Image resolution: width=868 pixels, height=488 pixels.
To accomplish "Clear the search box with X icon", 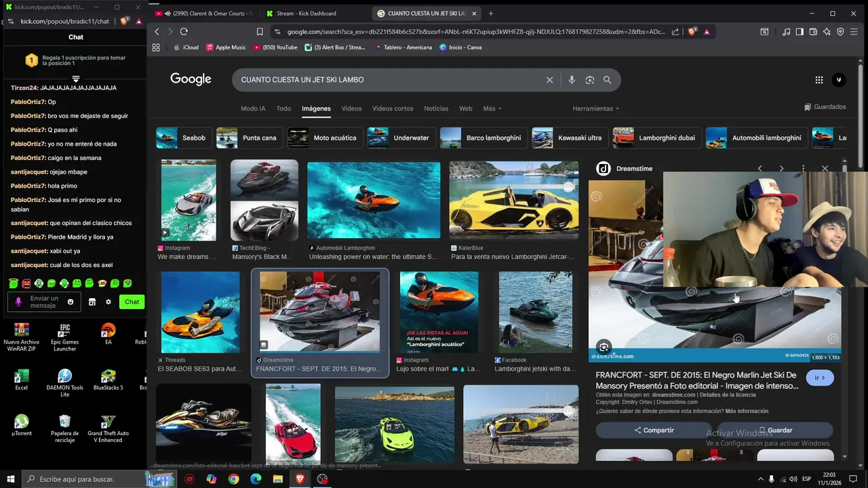I will coord(550,80).
